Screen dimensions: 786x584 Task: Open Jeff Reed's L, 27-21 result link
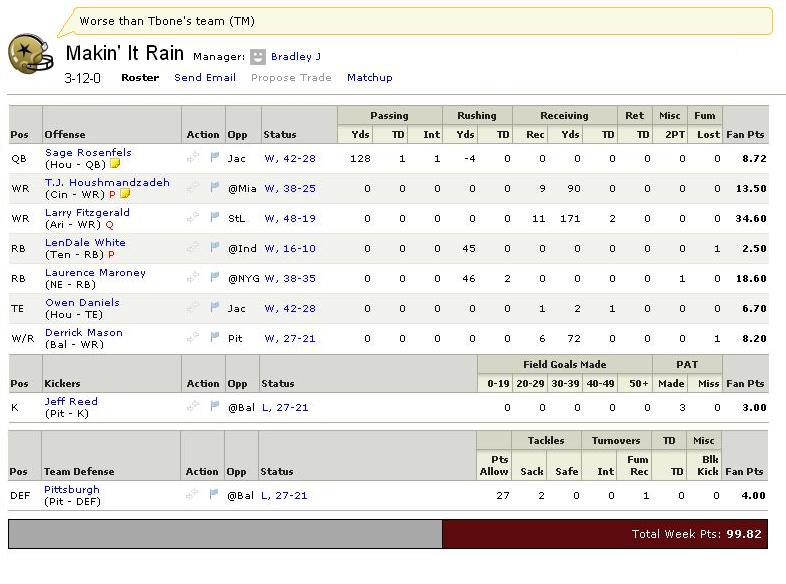pos(285,408)
